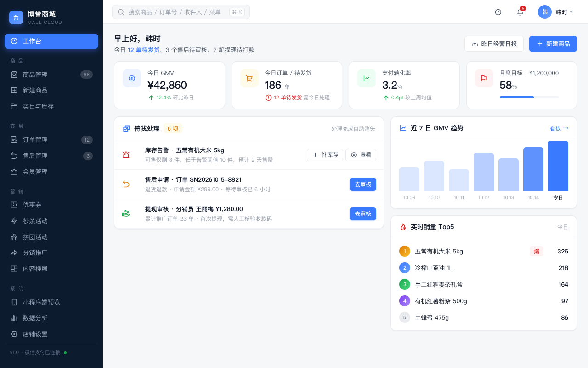The width and height of the screenshot is (588, 368).
Task: Open 售后管理 in the sidebar
Action: (x=51, y=155)
